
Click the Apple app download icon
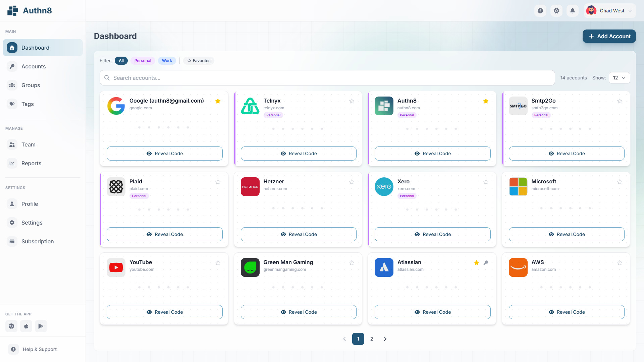click(26, 326)
